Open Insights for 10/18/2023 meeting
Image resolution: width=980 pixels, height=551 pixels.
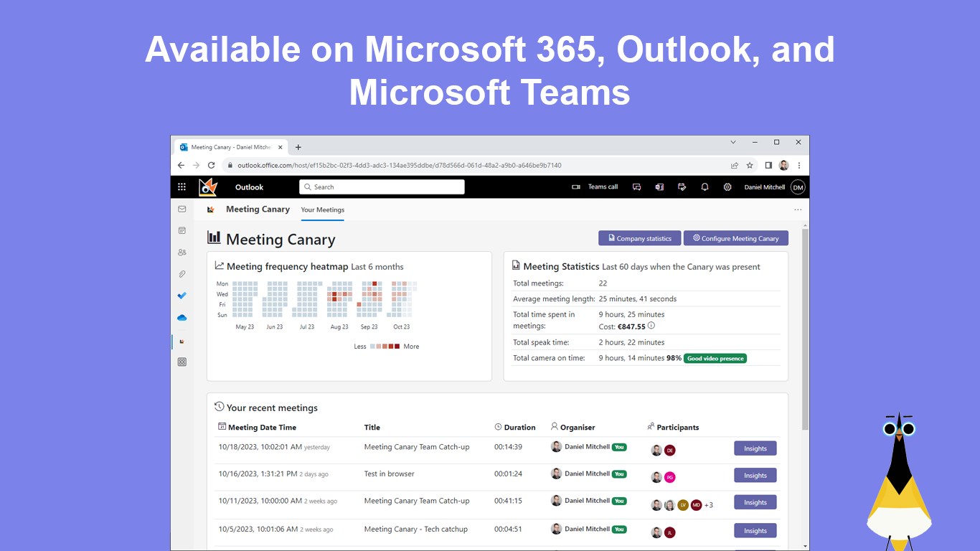755,448
